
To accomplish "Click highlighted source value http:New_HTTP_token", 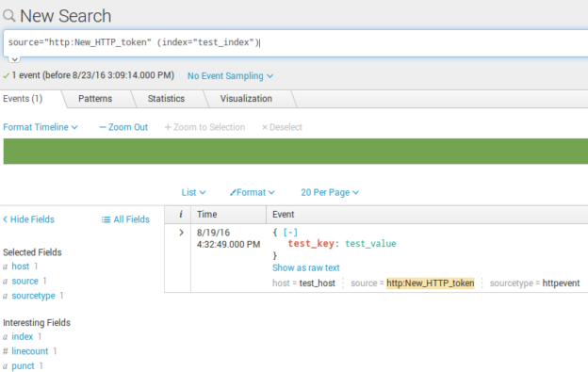I will (431, 283).
